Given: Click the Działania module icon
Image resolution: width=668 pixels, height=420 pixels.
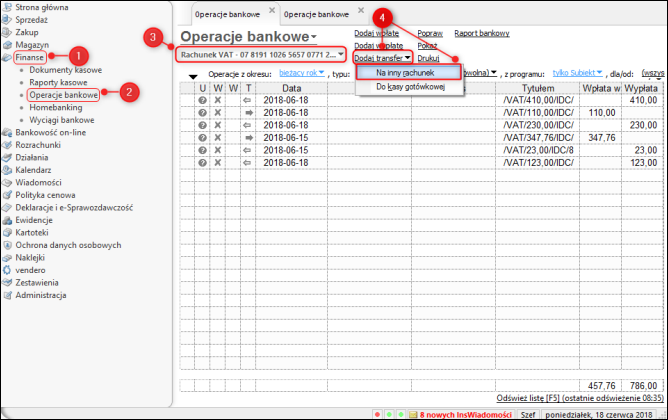Looking at the screenshot, I should (7, 157).
